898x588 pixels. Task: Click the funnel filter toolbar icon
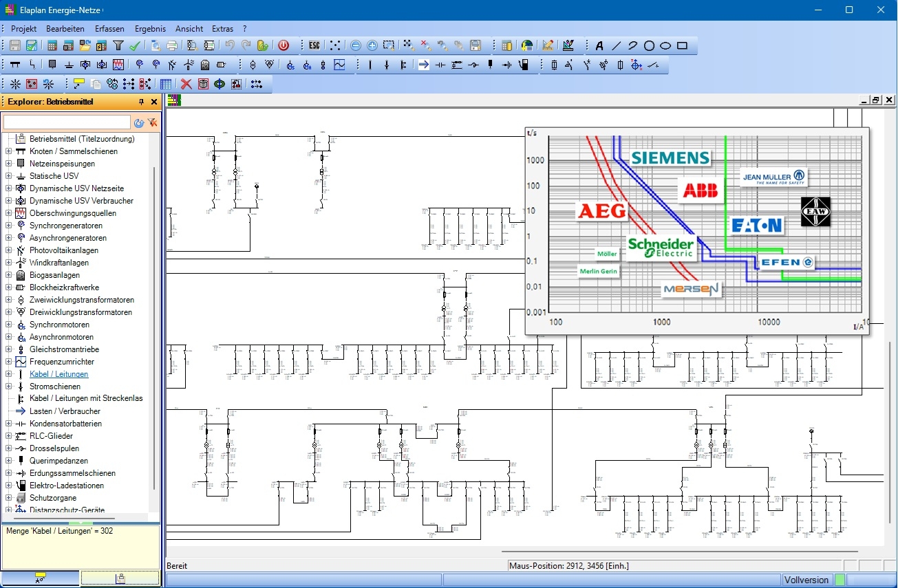click(x=118, y=46)
